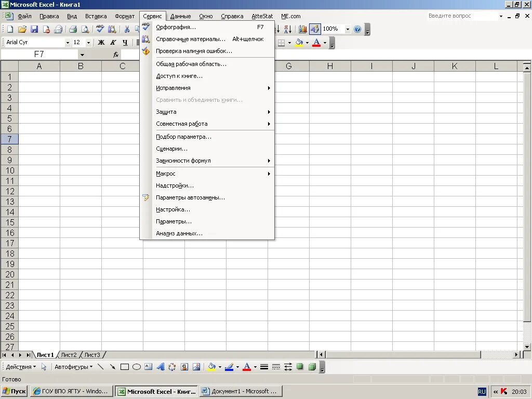Open 3-D Style settings
This screenshot has width=532, height=399.
pos(312,367)
